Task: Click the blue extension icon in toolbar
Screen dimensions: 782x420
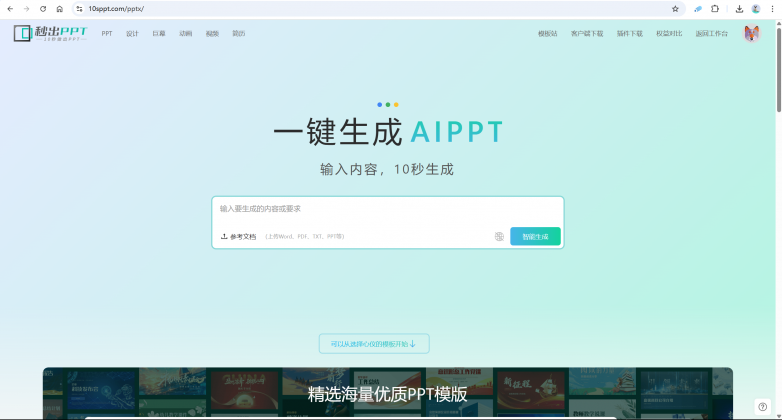Action: coord(698,9)
